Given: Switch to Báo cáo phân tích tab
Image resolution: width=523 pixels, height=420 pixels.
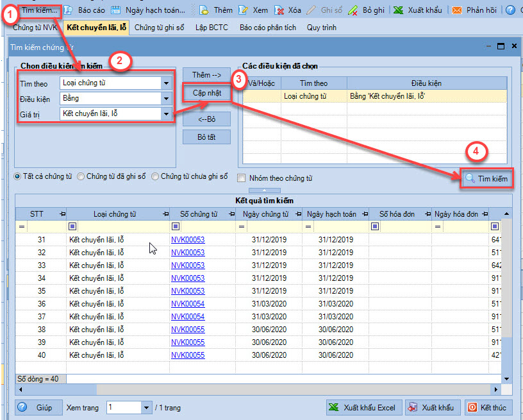Looking at the screenshot, I should pyautogui.click(x=268, y=28).
